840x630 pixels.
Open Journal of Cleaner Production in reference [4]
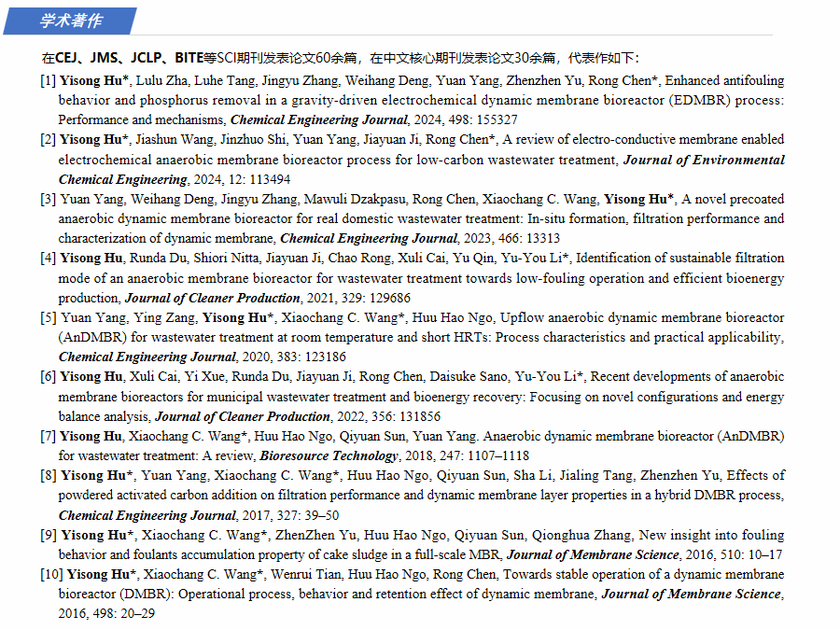pos(212,298)
